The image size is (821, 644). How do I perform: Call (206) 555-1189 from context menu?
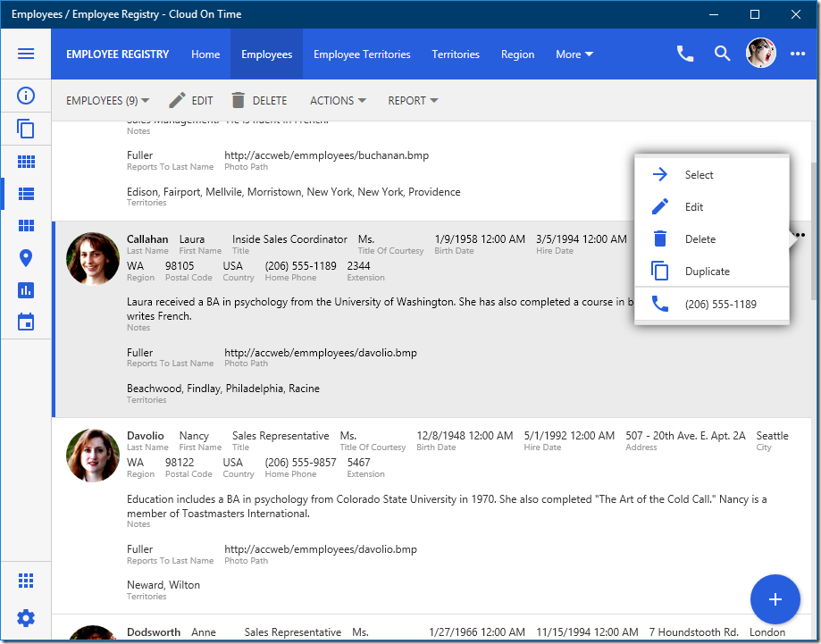712,304
